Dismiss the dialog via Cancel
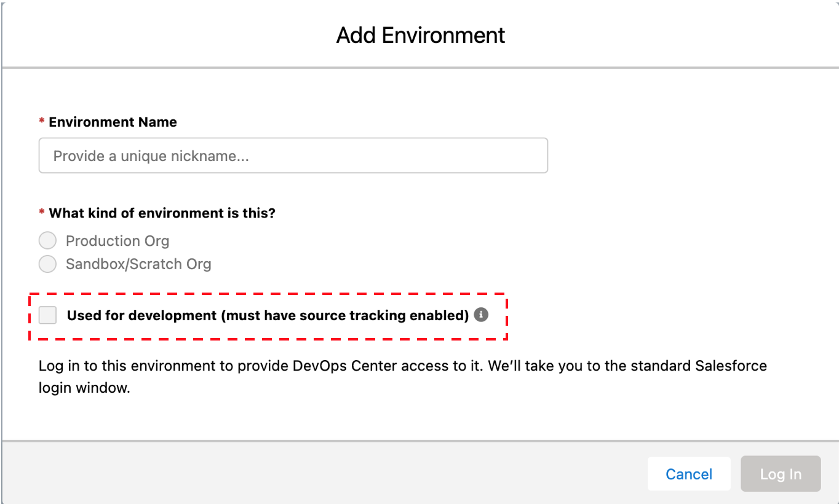Screen dimensions: 839x504 tap(689, 473)
